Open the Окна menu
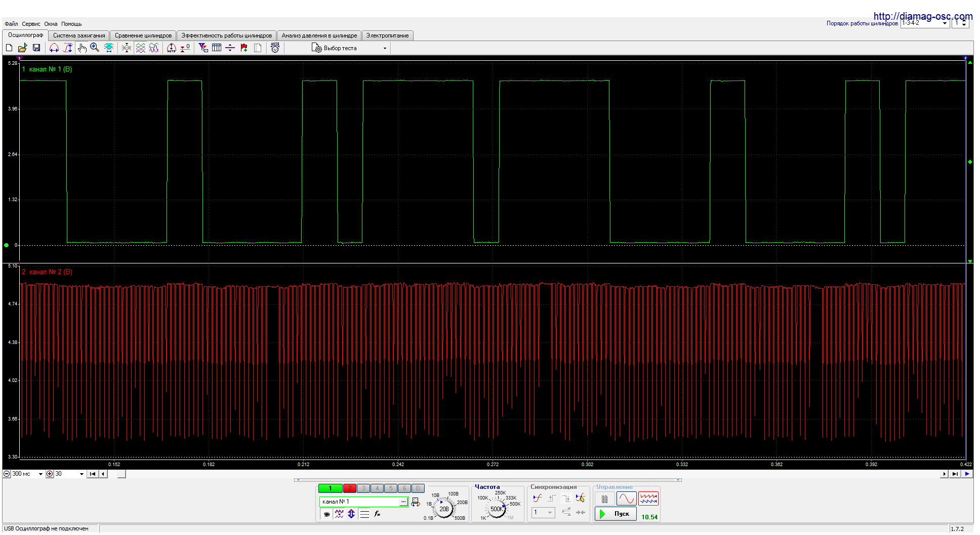Image resolution: width=980 pixels, height=535 pixels. [51, 24]
